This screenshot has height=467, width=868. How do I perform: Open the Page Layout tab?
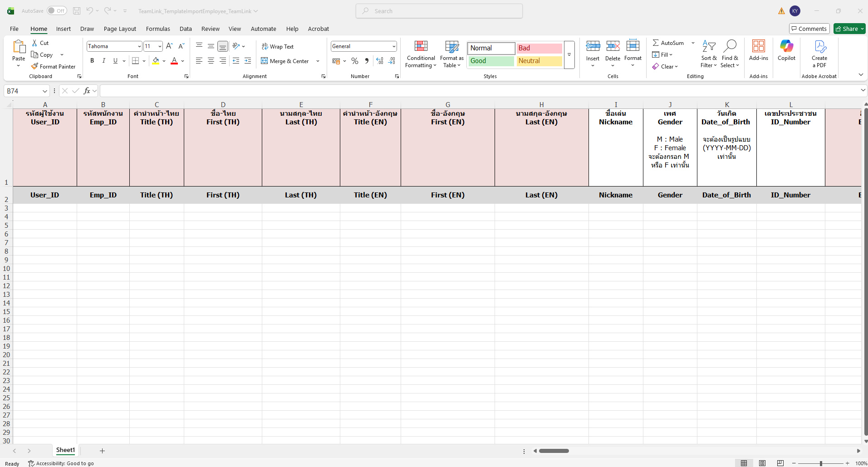[x=120, y=29]
